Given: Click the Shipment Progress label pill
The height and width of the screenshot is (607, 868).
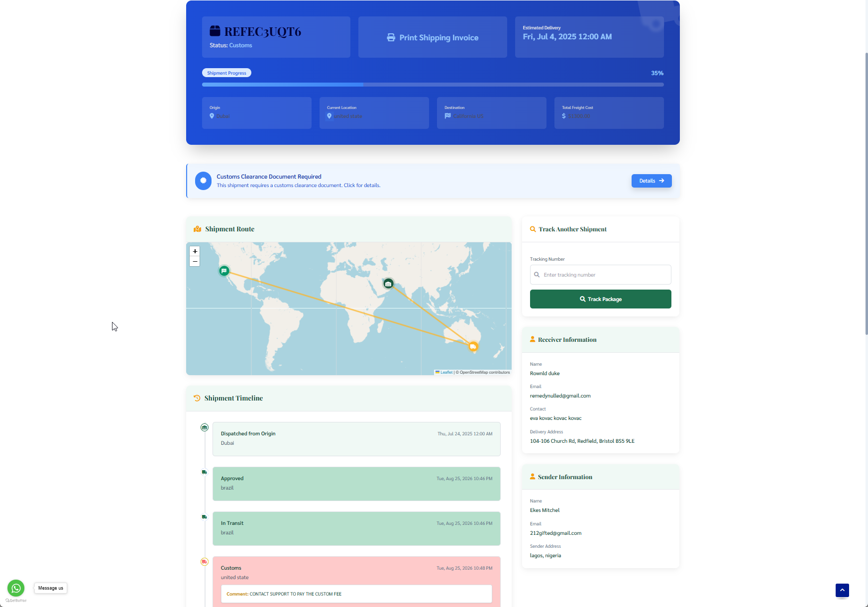Looking at the screenshot, I should pyautogui.click(x=226, y=73).
